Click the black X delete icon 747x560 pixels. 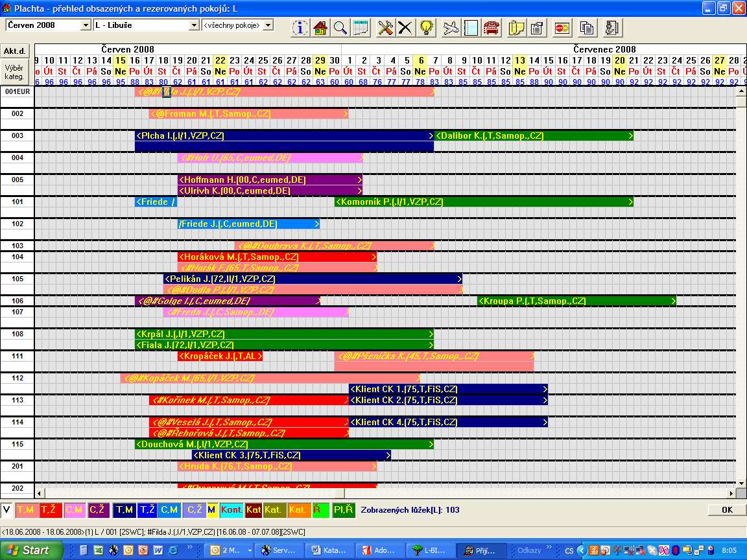405,28
